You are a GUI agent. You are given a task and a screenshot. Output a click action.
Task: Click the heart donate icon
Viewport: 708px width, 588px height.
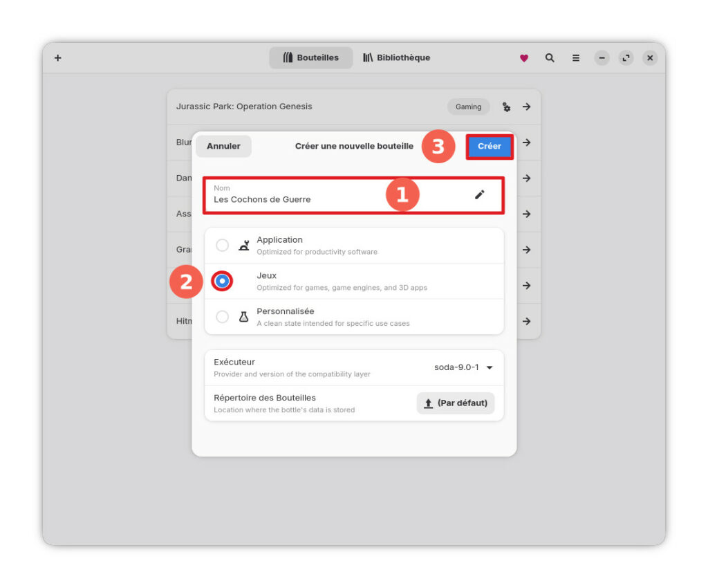(x=524, y=58)
